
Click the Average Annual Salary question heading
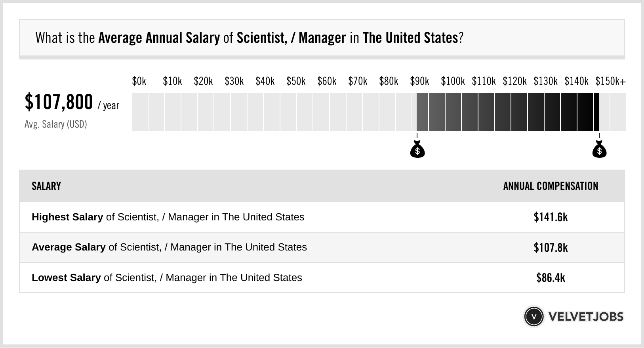pos(249,38)
